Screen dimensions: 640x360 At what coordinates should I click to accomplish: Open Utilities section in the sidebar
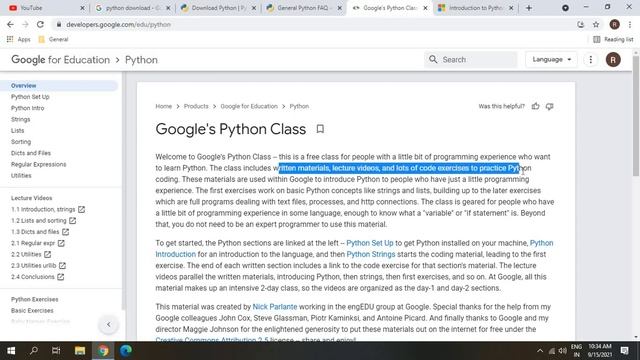pos(21,176)
